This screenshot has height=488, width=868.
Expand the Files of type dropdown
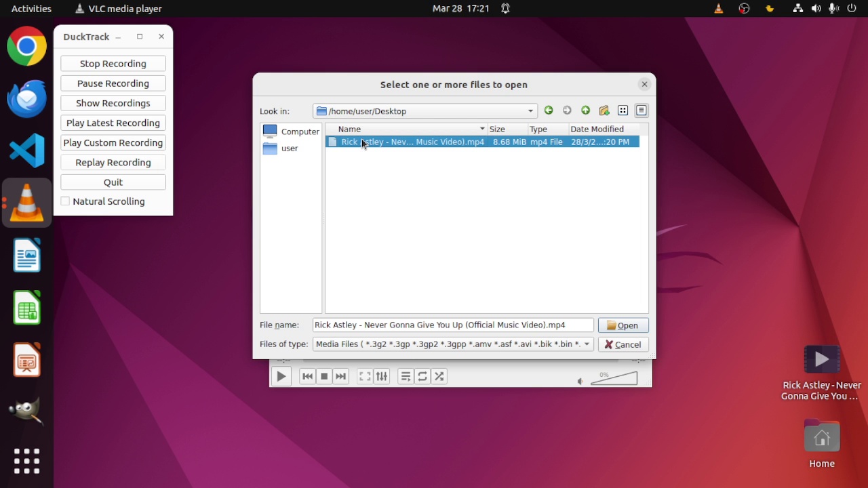tap(587, 344)
